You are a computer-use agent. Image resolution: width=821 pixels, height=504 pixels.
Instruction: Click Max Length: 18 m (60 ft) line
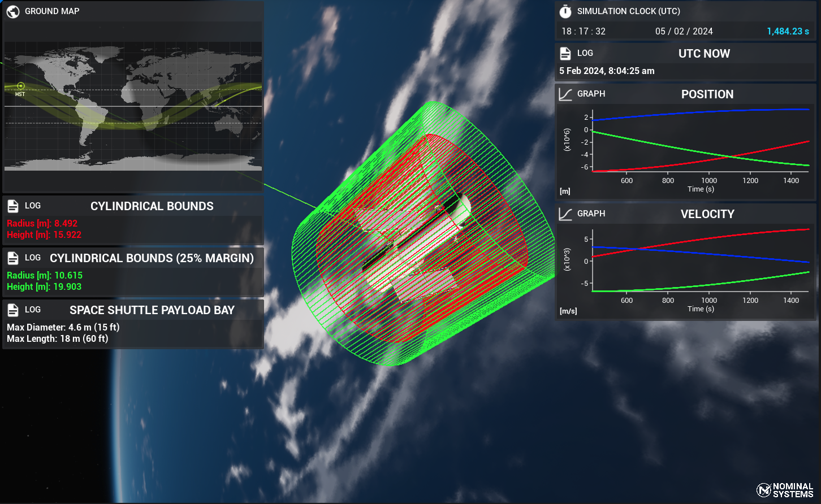coord(58,339)
